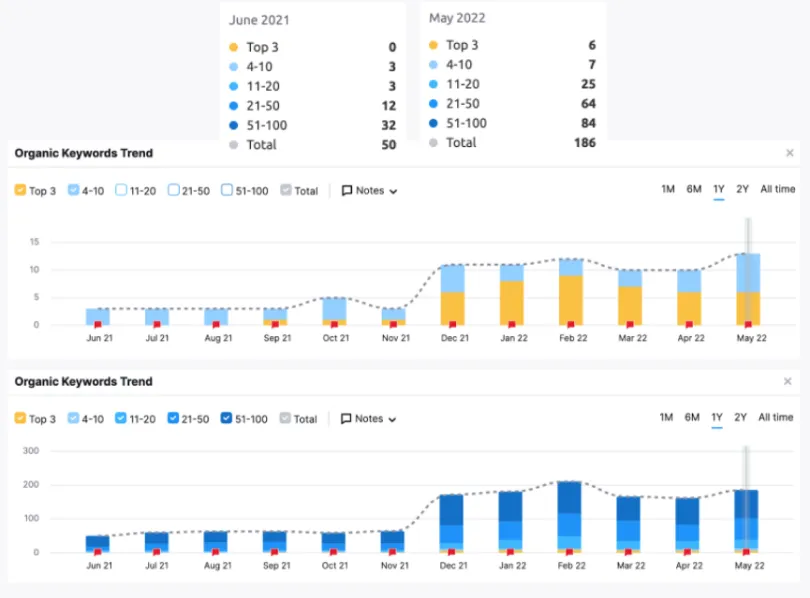Click the Sep 21 note flag, lower chart
Viewport: 810px width, 598px height.
click(x=274, y=553)
